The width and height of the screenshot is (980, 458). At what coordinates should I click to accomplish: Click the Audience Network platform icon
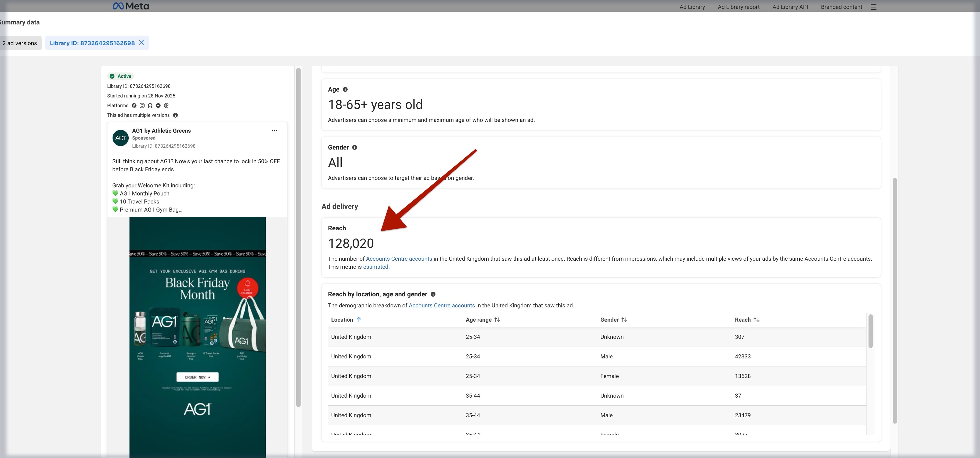(150, 106)
